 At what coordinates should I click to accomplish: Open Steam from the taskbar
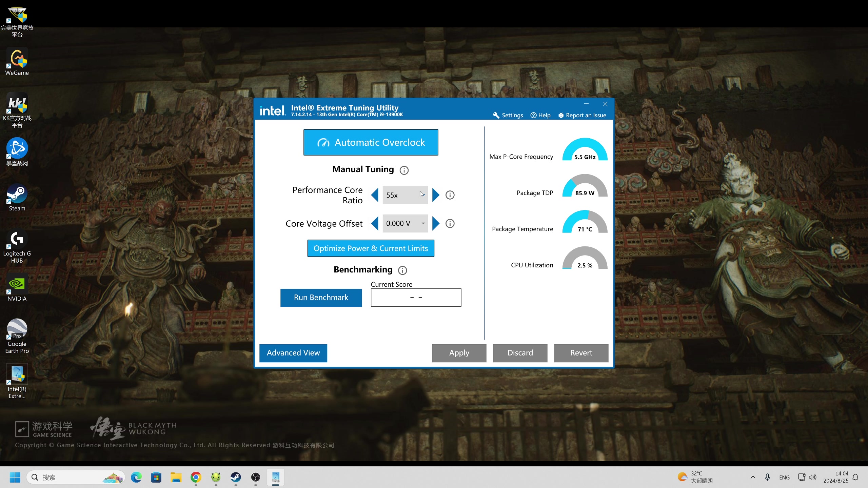tap(236, 477)
